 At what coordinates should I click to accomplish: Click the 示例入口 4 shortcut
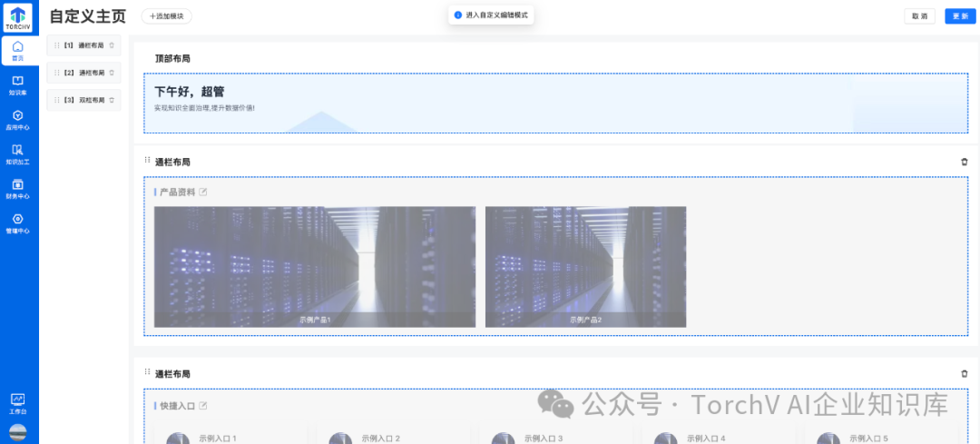pyautogui.click(x=719, y=431)
